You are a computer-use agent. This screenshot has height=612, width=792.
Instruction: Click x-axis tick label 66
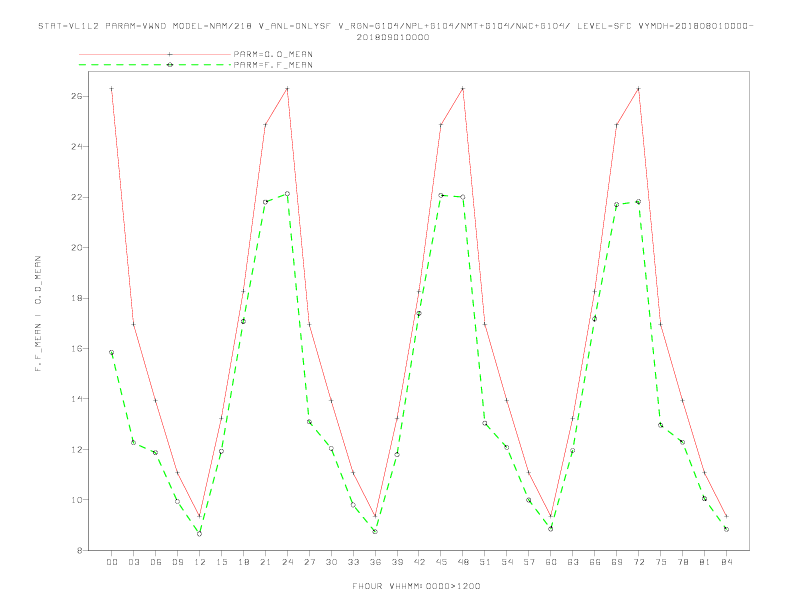click(x=595, y=562)
